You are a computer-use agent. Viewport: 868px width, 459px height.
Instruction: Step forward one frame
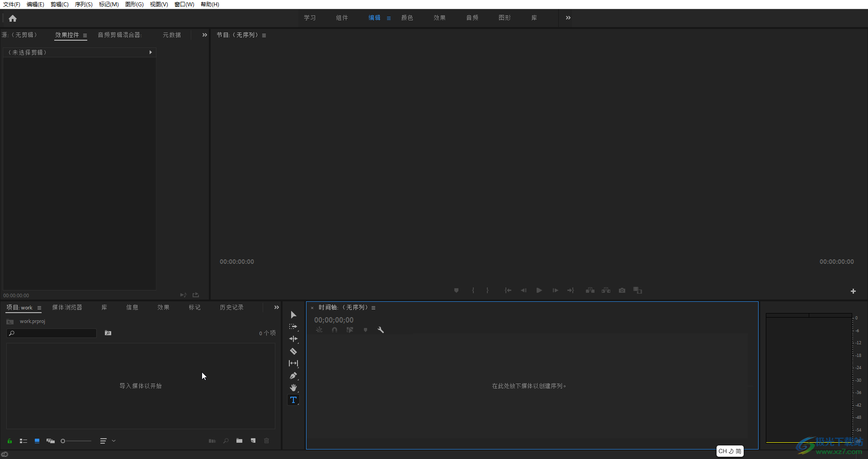[x=555, y=290]
